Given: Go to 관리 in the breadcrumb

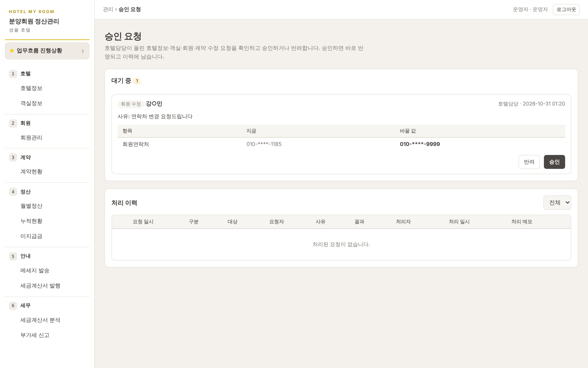Looking at the screenshot, I should (108, 9).
